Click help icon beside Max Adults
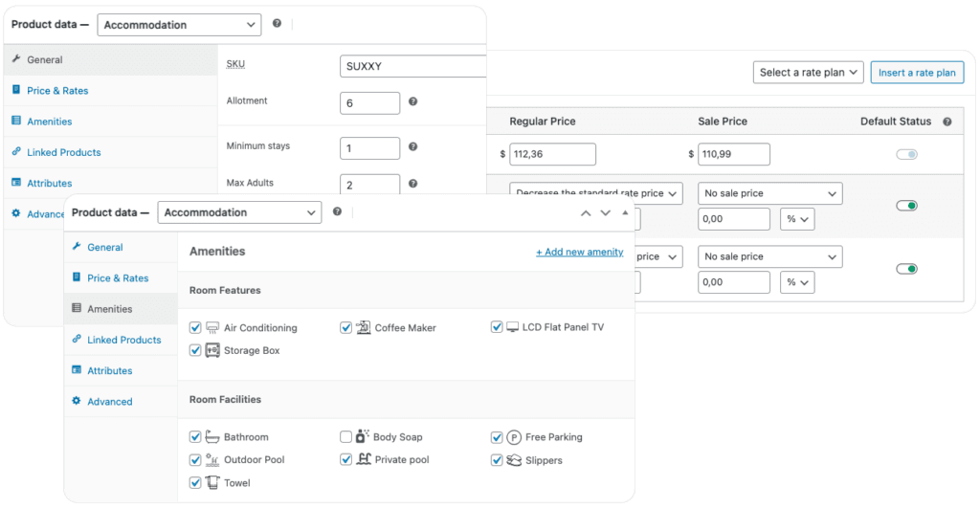The width and height of the screenshot is (980, 509). click(412, 184)
